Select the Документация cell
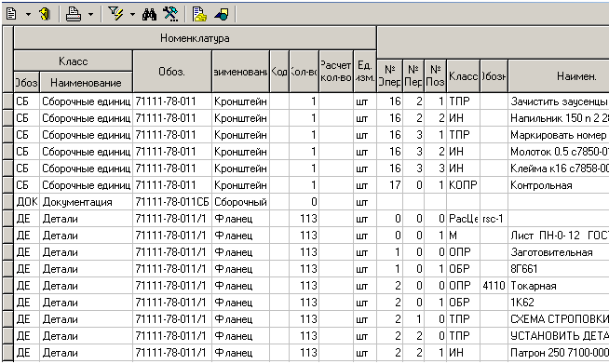 86,202
